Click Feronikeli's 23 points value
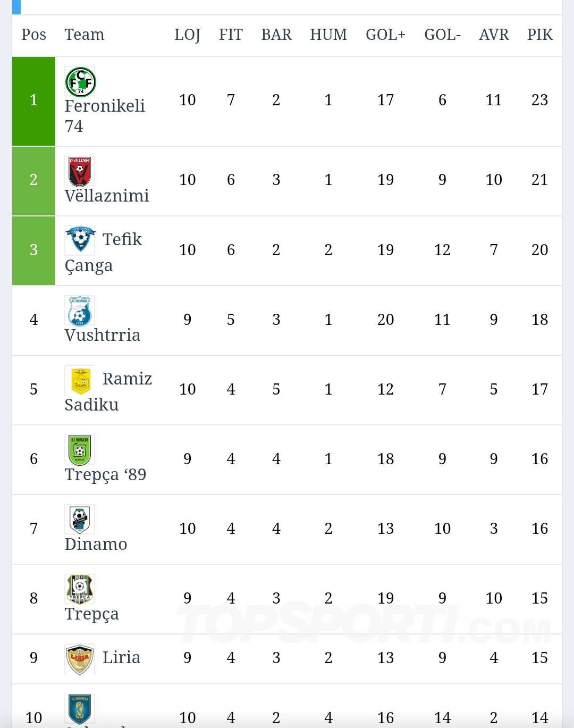Image resolution: width=574 pixels, height=728 pixels. point(539,100)
